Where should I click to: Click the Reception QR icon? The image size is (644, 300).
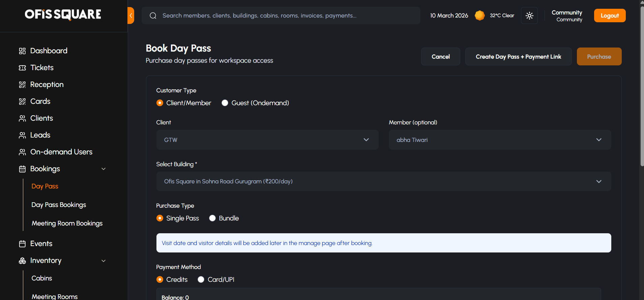click(22, 85)
